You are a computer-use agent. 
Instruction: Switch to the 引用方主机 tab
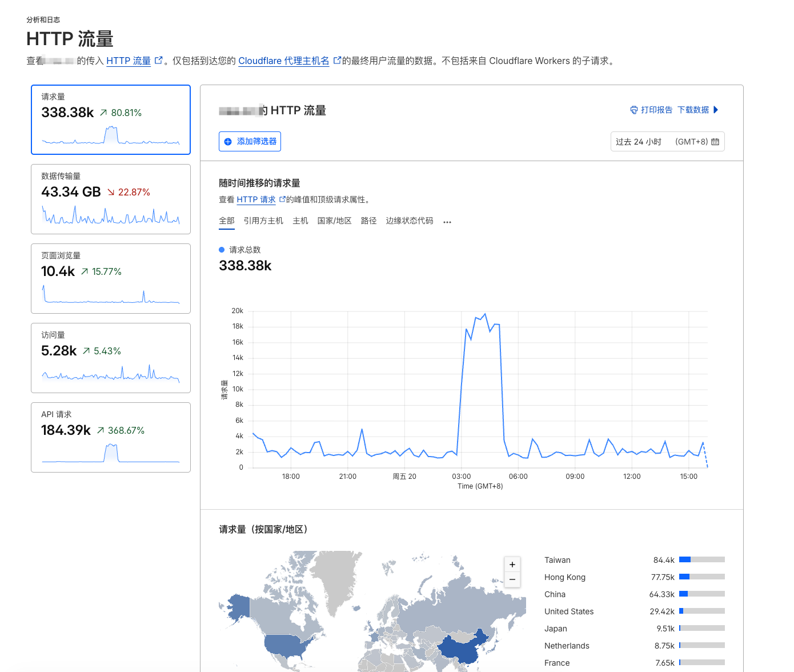263,221
